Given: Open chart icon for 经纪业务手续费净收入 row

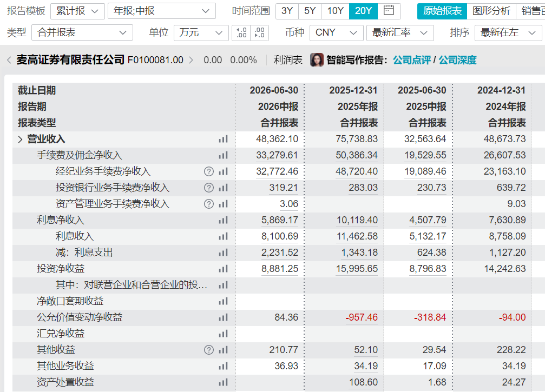Looking at the screenshot, I should (223, 171).
